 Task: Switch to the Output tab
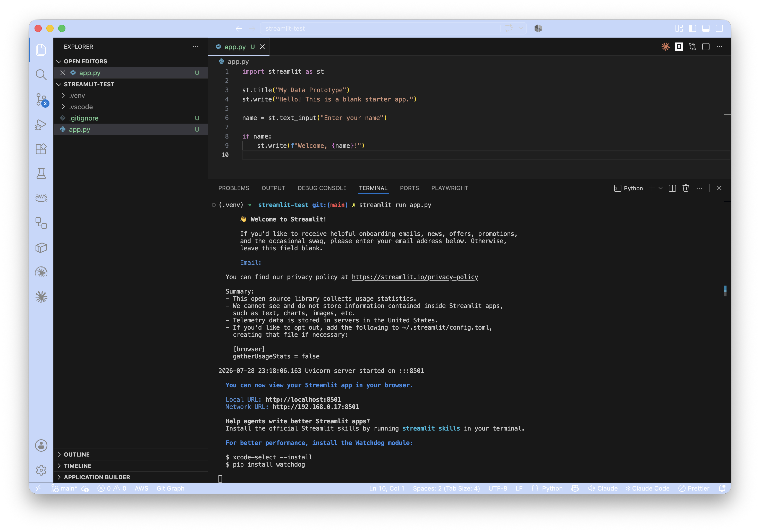click(273, 188)
